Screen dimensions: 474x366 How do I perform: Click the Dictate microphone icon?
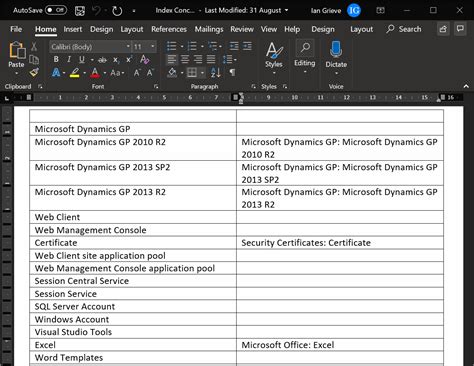tap(336, 49)
